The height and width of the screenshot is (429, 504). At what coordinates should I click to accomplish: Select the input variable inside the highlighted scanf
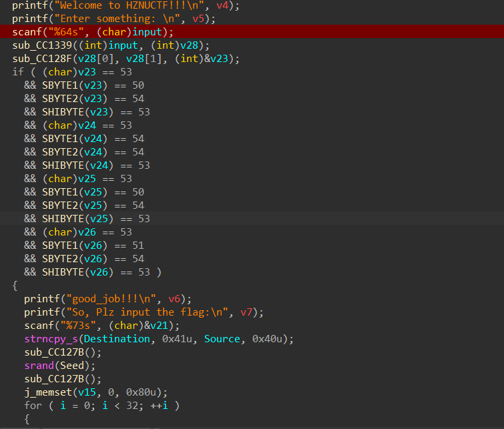pos(147,32)
